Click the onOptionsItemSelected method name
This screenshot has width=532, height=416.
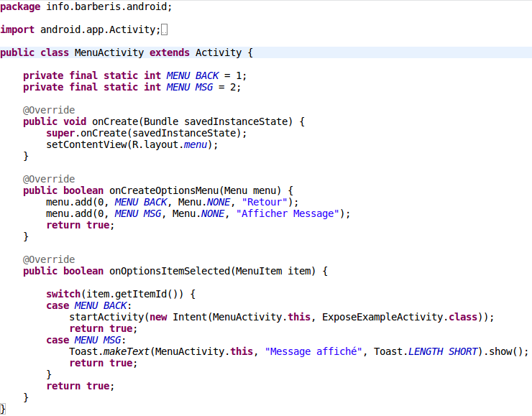[169, 271]
